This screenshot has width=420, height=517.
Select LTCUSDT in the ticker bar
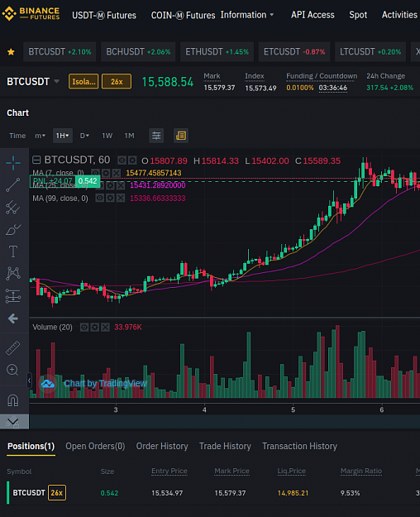(x=370, y=52)
